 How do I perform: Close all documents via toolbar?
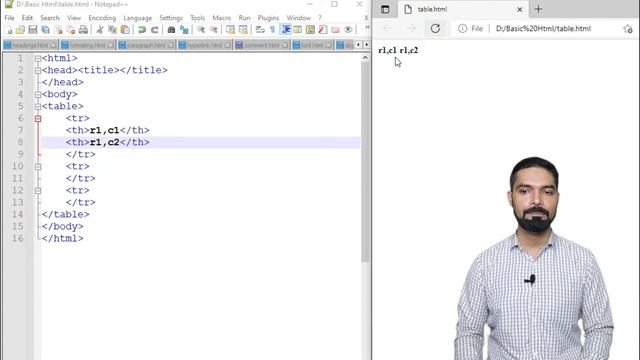click(x=71, y=30)
